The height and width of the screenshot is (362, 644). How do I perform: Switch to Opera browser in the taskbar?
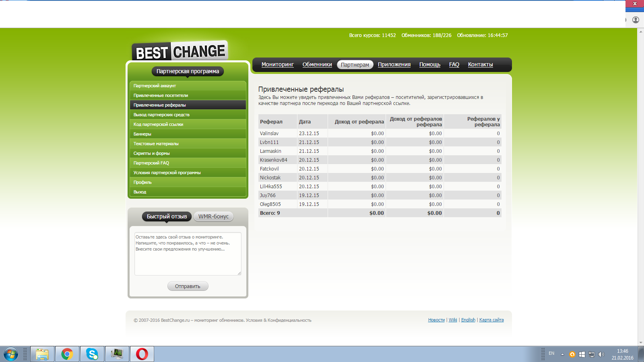142,354
